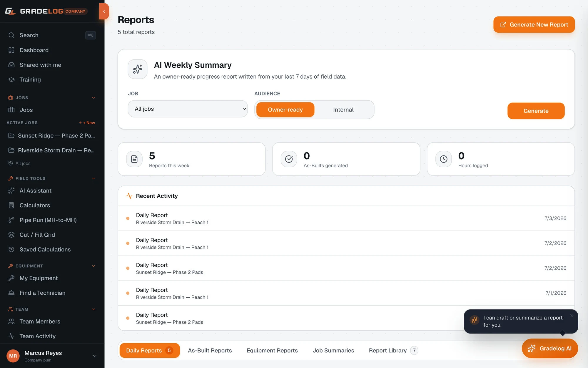Open All jobs link in sidebar
This screenshot has height=368, width=588.
point(19,163)
